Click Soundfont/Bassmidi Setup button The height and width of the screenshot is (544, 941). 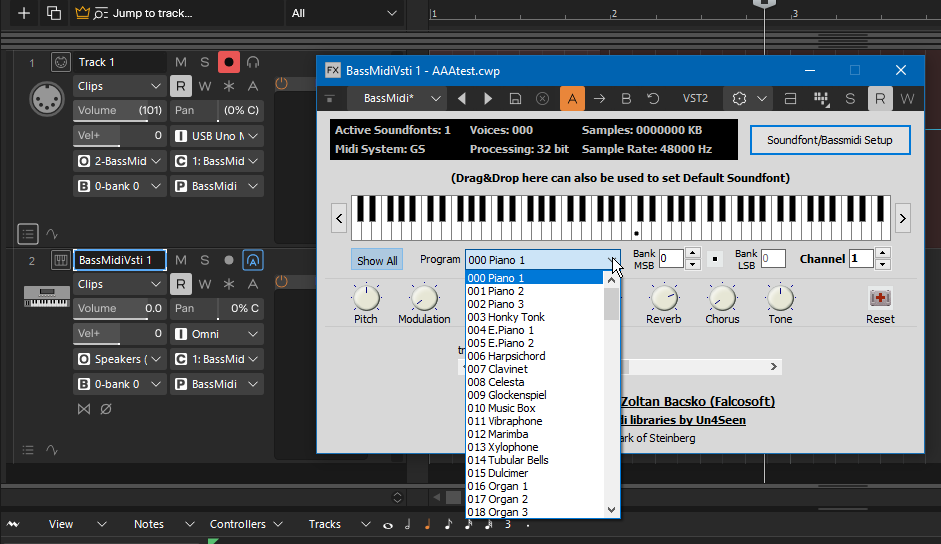[x=830, y=140]
